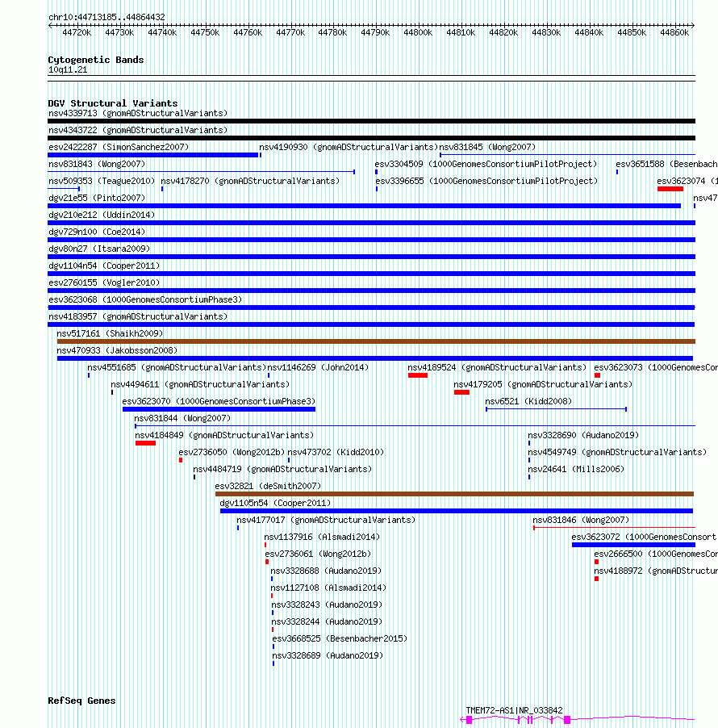Screen dimensions: 718x728
Task: Click the chr10:44713185..44864432 range text
Action: coord(106,17)
